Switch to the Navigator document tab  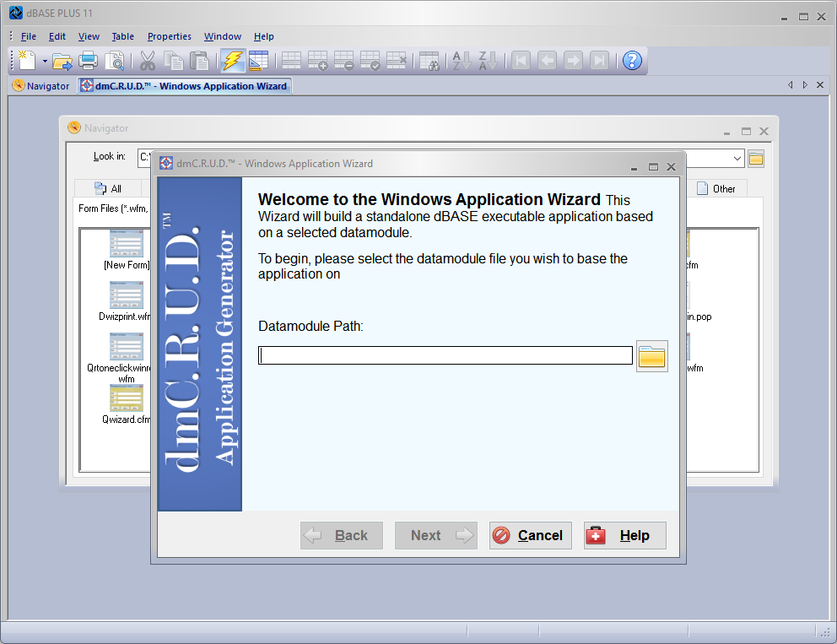click(x=41, y=86)
